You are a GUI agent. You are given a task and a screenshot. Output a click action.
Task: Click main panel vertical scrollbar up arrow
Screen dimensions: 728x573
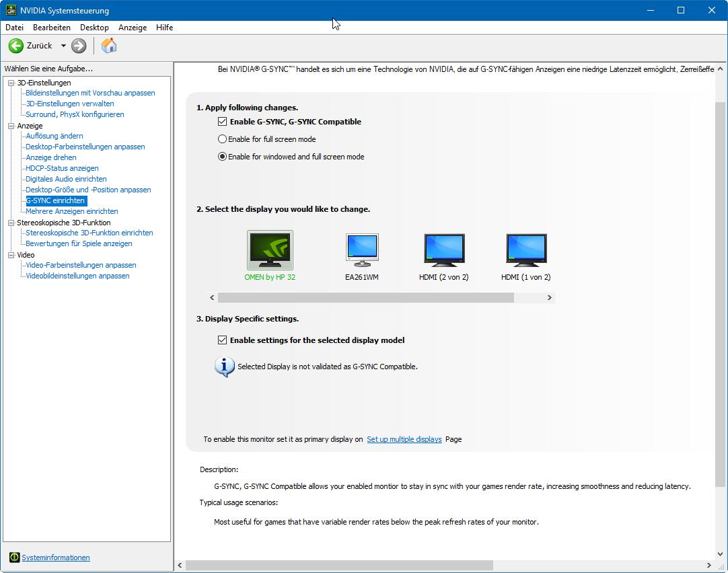[x=720, y=69]
